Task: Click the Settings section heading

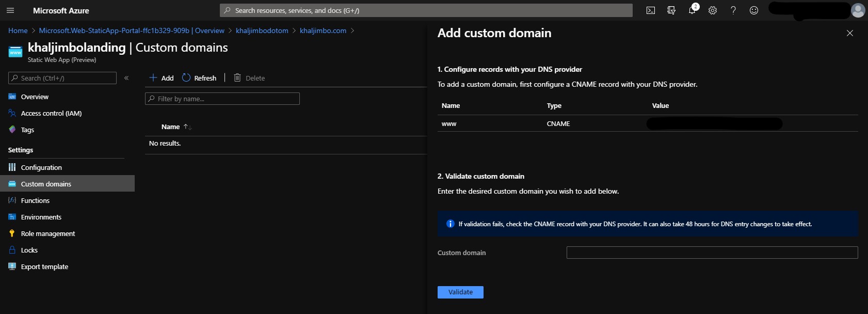Action: (x=21, y=150)
